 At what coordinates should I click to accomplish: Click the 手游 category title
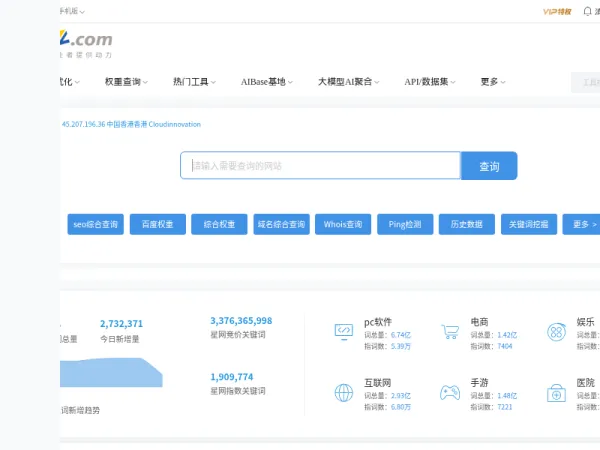pyautogui.click(x=479, y=383)
